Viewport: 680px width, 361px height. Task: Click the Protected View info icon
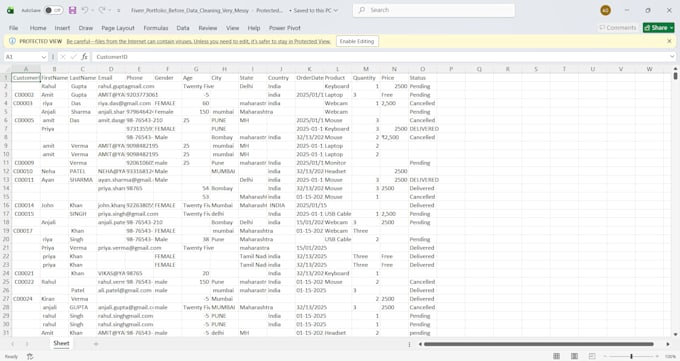[x=12, y=41]
